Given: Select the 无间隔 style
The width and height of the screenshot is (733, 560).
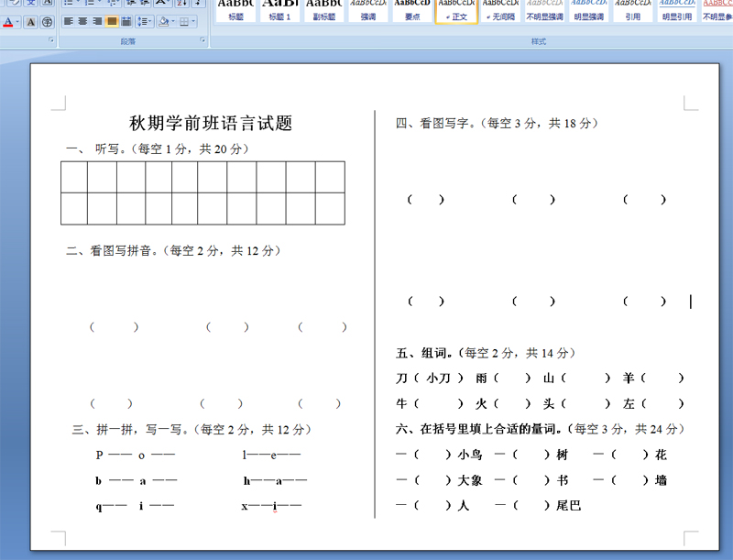Looking at the screenshot, I should 500,11.
